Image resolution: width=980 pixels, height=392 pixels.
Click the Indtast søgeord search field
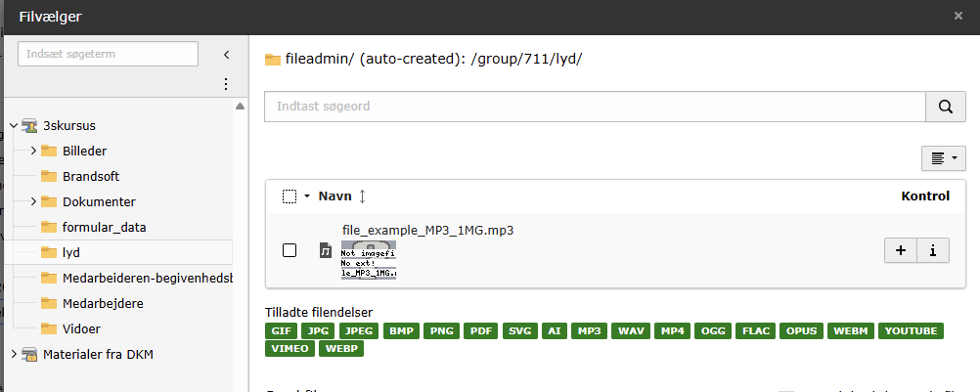coord(595,107)
